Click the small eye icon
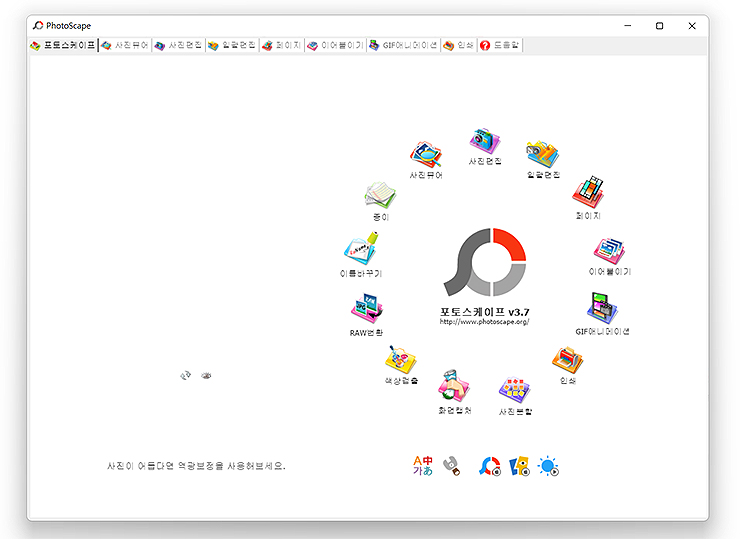Image resolution: width=740 pixels, height=539 pixels. tap(206, 376)
